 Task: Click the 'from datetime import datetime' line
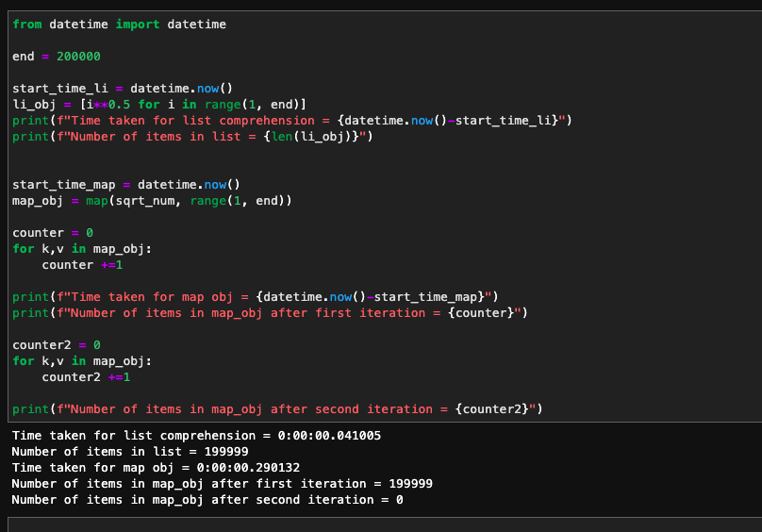pyautogui.click(x=119, y=25)
